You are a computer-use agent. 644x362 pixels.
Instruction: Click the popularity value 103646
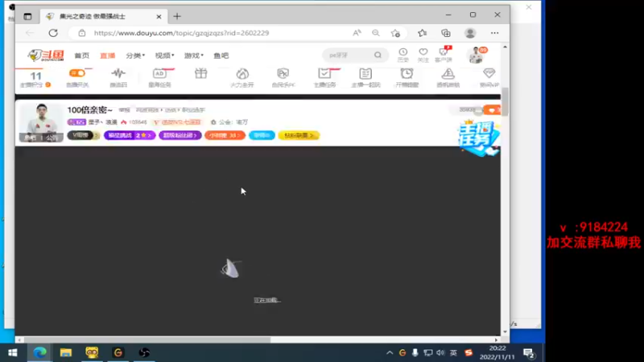coord(138,122)
